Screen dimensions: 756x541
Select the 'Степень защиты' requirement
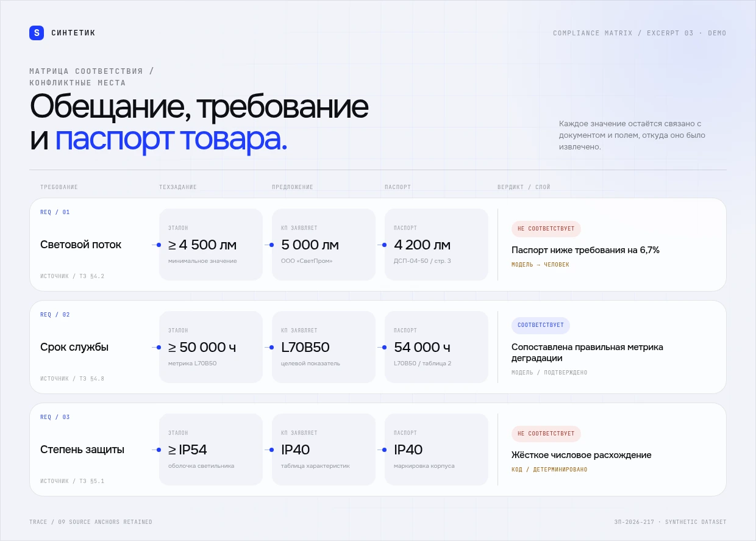click(x=82, y=450)
